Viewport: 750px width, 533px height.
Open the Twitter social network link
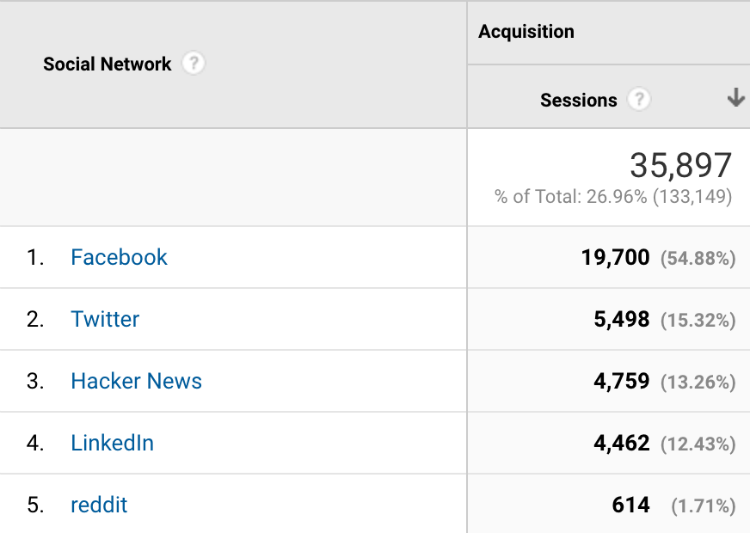(x=105, y=319)
